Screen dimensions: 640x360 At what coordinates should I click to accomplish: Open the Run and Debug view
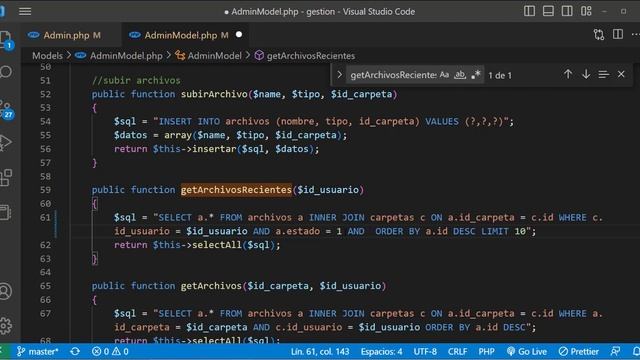(6, 143)
